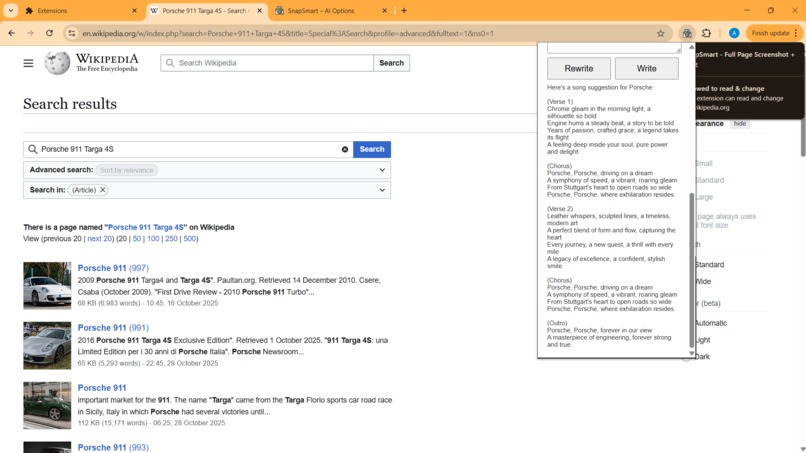This screenshot has height=453, width=806.
Task: Show 250 results per page
Action: click(x=171, y=239)
